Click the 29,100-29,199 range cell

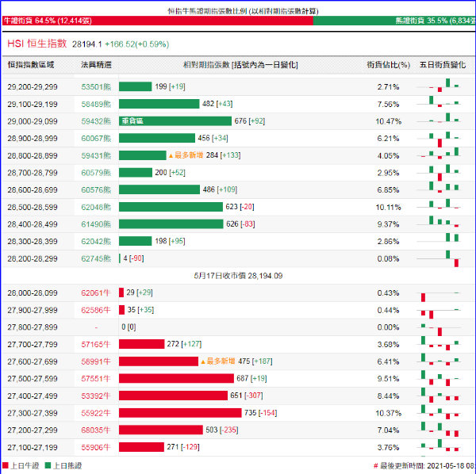point(33,105)
